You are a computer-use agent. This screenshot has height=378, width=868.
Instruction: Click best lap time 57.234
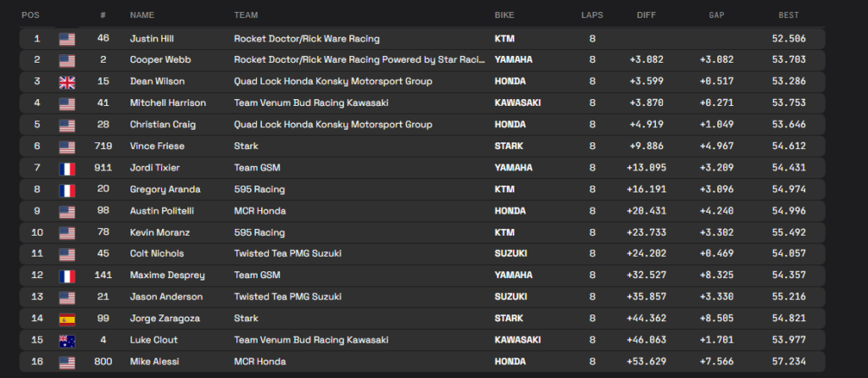(789, 361)
